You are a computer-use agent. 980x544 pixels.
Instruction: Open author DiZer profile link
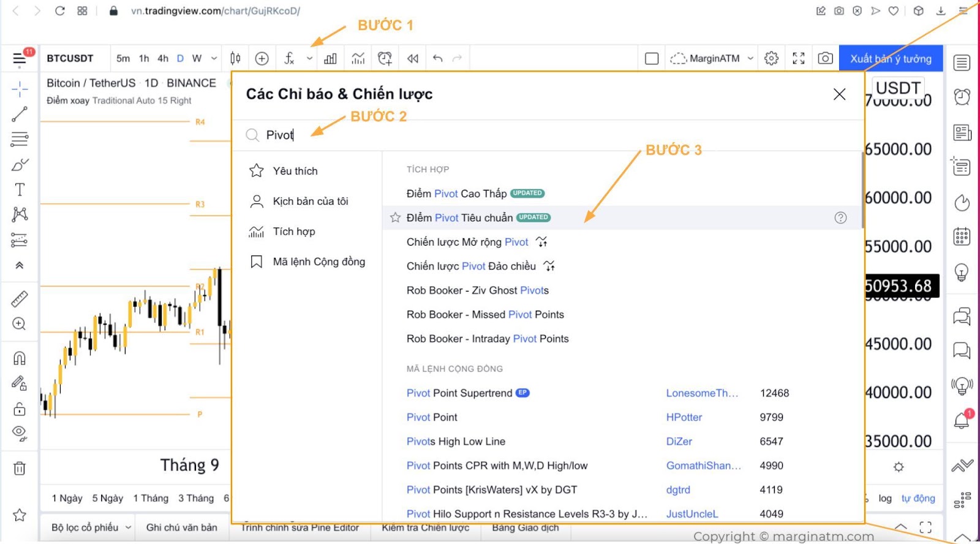tap(679, 441)
